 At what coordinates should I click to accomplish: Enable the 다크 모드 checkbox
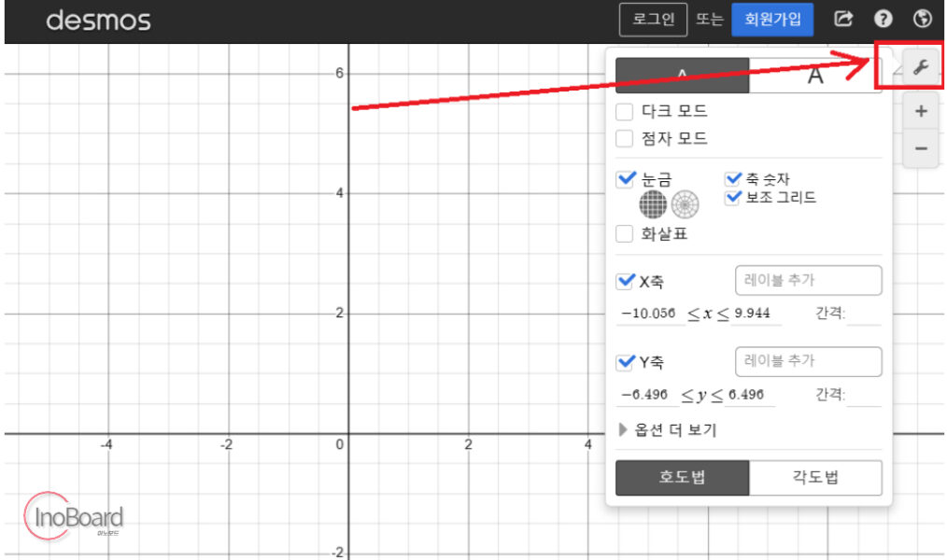625,112
